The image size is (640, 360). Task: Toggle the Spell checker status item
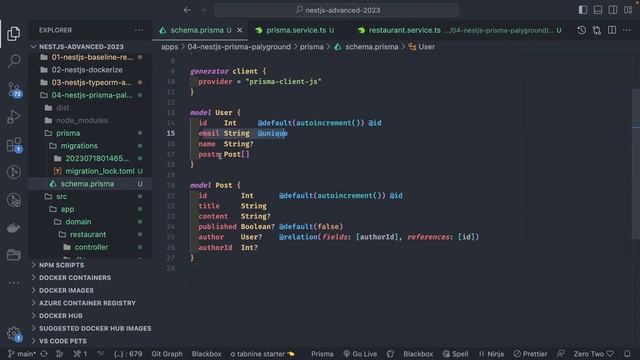456,354
